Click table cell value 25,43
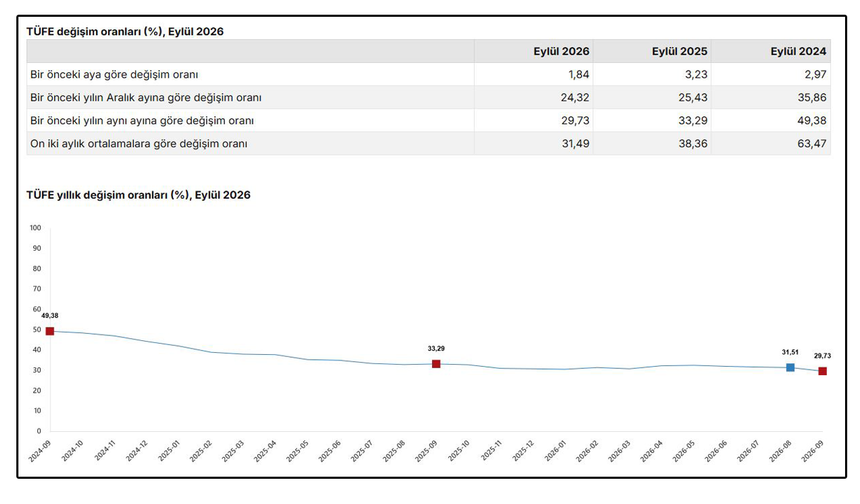This screenshot has width=860, height=504. click(693, 98)
